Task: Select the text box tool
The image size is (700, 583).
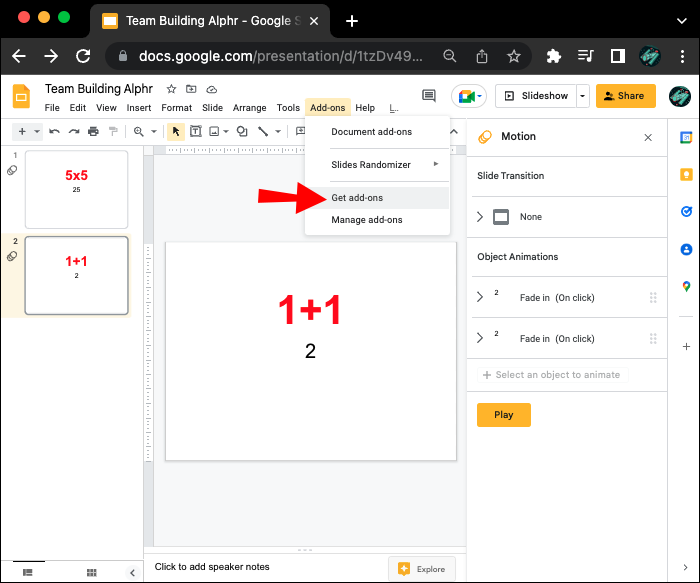Action: [196, 131]
